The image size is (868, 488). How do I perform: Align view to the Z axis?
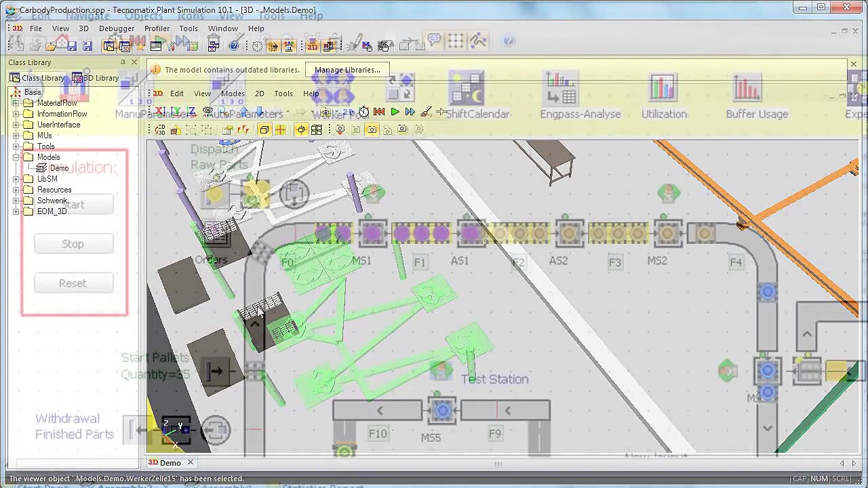pyautogui.click(x=191, y=112)
